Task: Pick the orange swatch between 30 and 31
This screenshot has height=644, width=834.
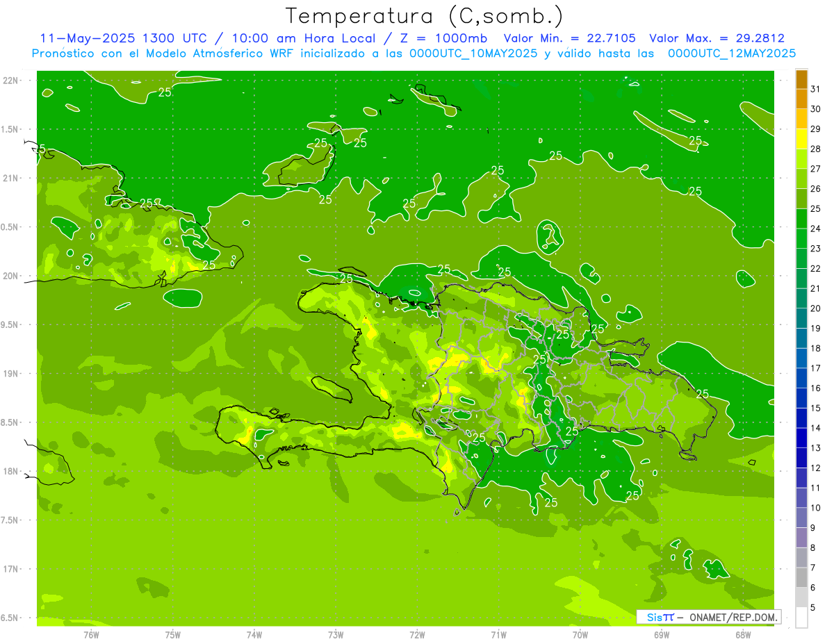Action: (x=801, y=99)
